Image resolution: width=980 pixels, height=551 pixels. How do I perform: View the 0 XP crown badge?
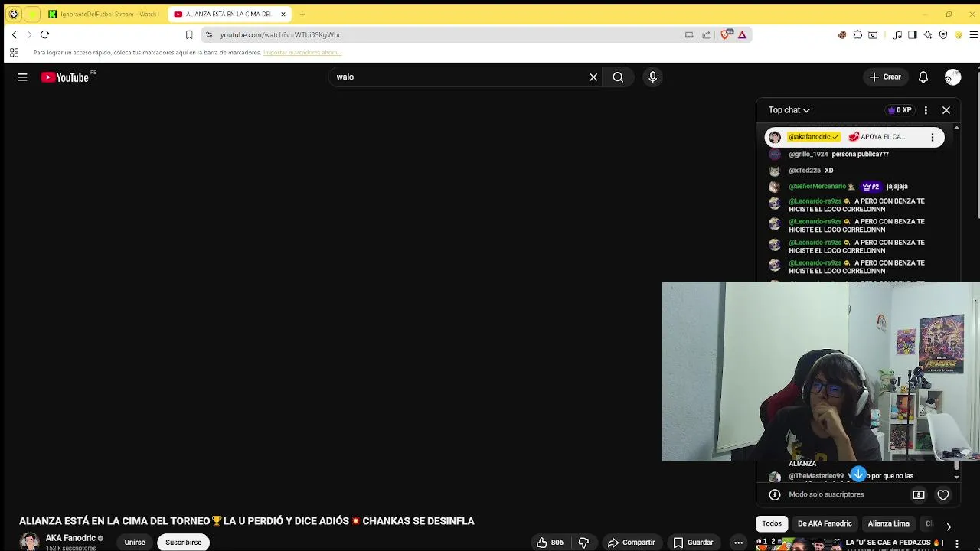click(900, 110)
